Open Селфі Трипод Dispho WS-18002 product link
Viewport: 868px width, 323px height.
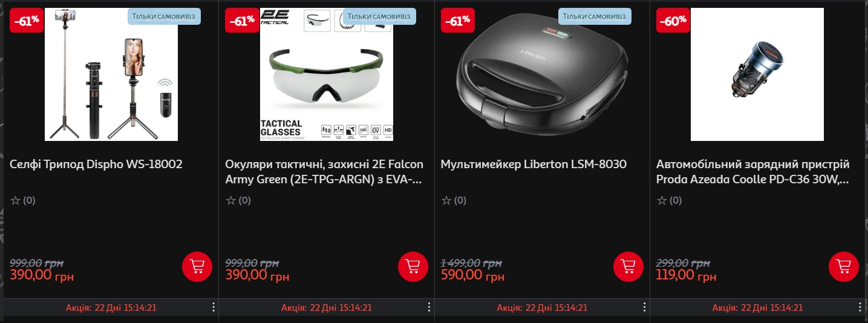(96, 165)
